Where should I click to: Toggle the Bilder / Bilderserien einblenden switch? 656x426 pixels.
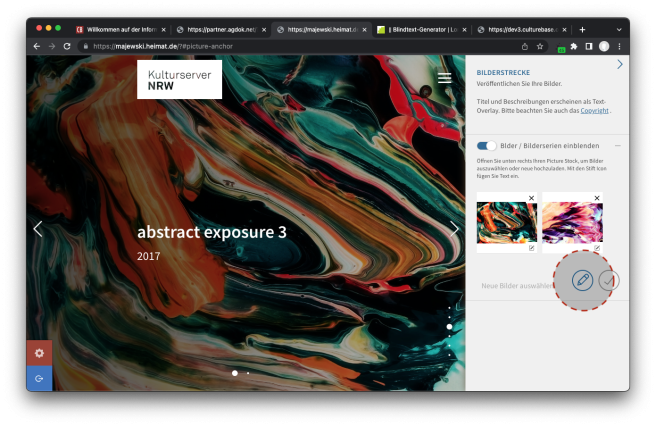(x=487, y=146)
